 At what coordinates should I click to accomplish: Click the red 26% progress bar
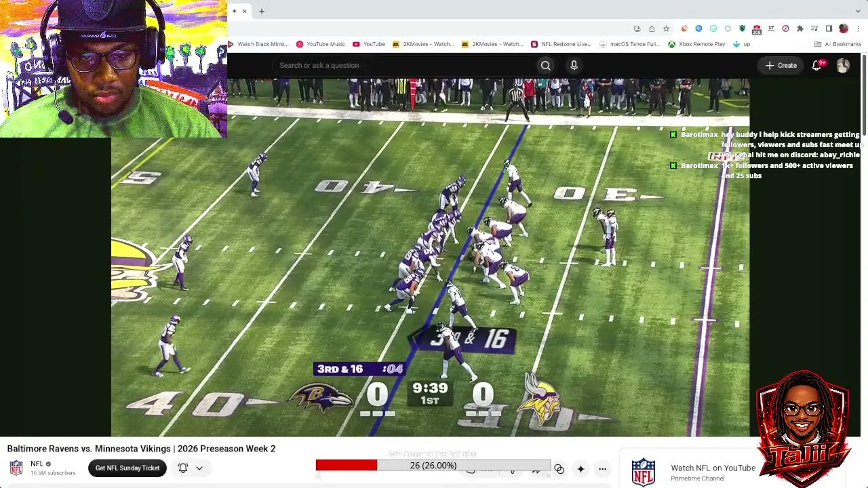pos(433,465)
